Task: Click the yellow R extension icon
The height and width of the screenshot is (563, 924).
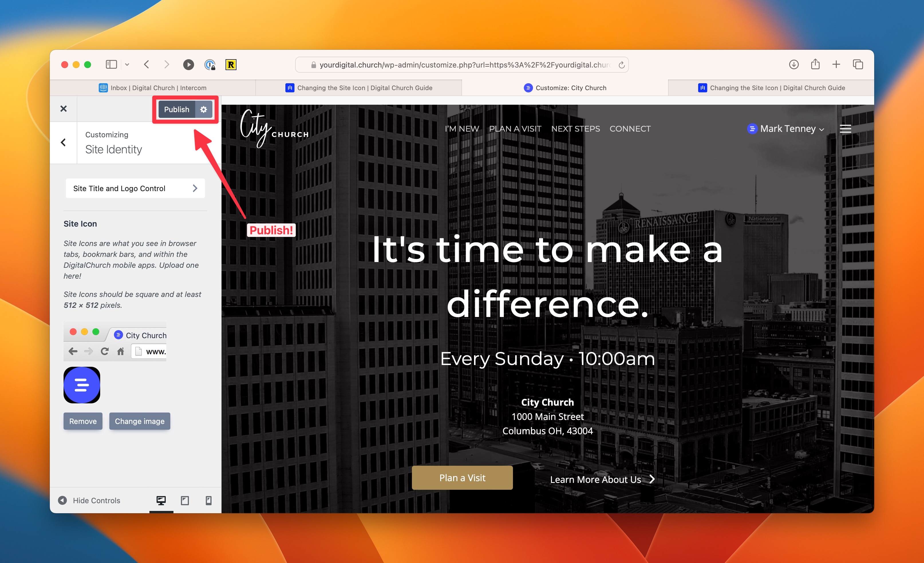Action: pos(231,64)
